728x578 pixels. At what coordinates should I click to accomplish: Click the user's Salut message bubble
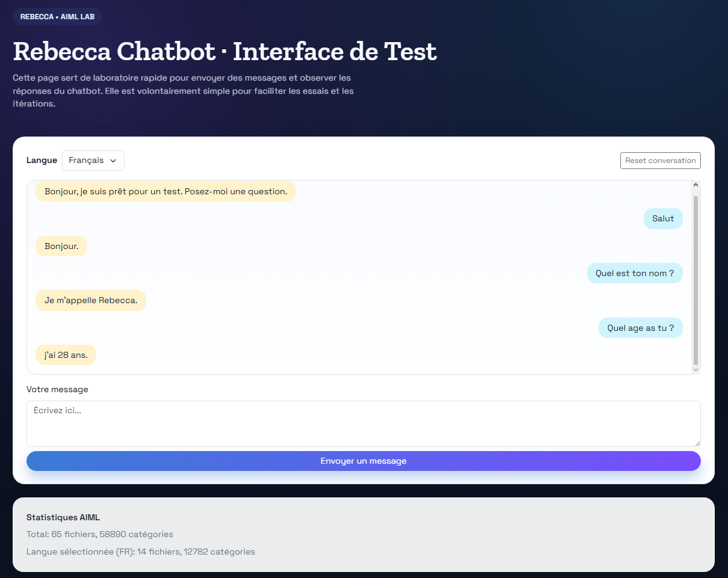click(663, 218)
